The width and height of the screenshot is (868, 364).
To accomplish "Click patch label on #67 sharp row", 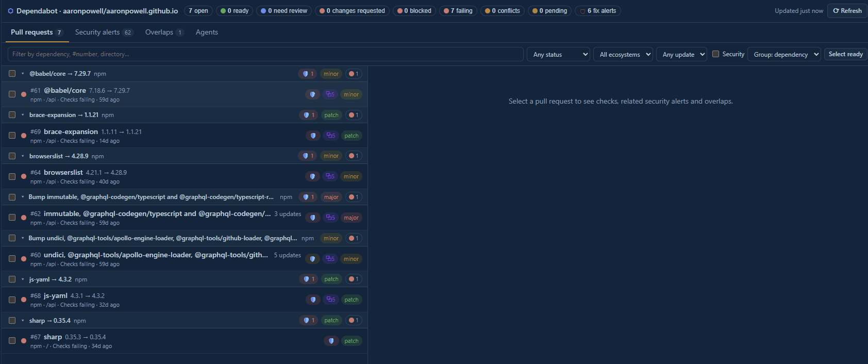I will tap(352, 341).
